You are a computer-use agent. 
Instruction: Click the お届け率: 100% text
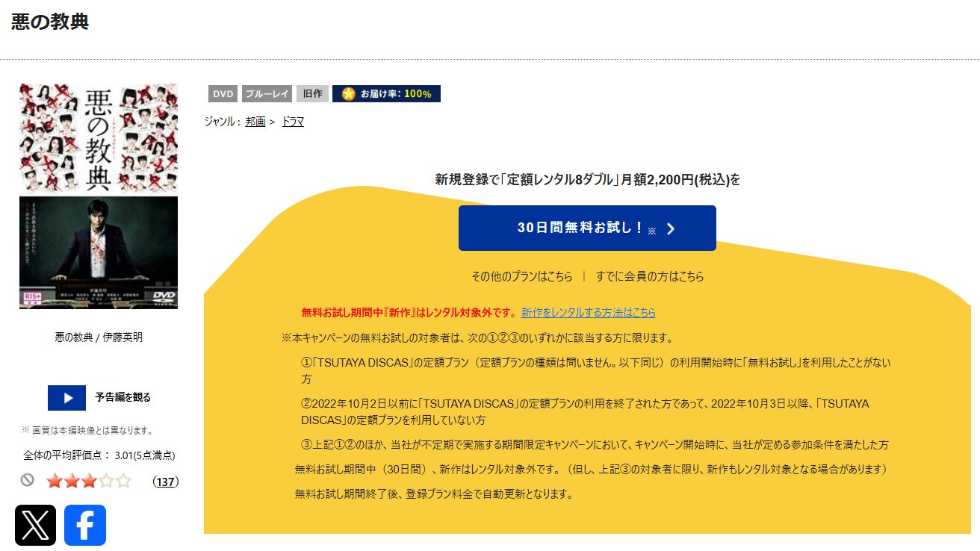[396, 94]
